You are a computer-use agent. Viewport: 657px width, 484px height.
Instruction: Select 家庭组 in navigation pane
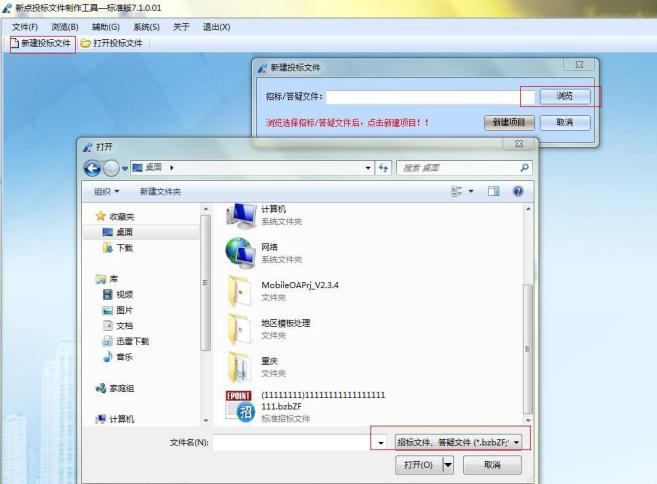115,388
